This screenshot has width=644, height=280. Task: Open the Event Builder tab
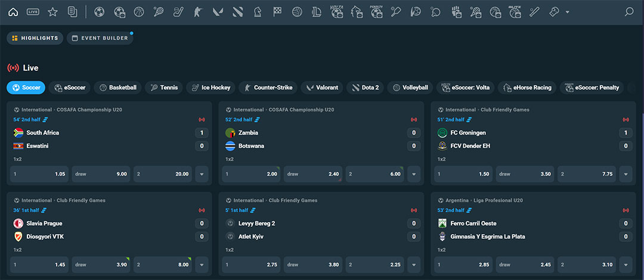(100, 38)
